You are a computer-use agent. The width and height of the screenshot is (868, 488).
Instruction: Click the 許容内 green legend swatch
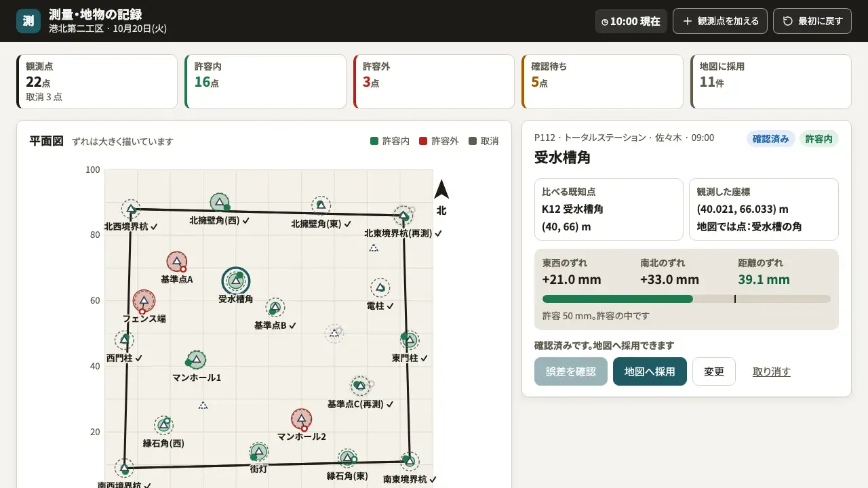(374, 141)
